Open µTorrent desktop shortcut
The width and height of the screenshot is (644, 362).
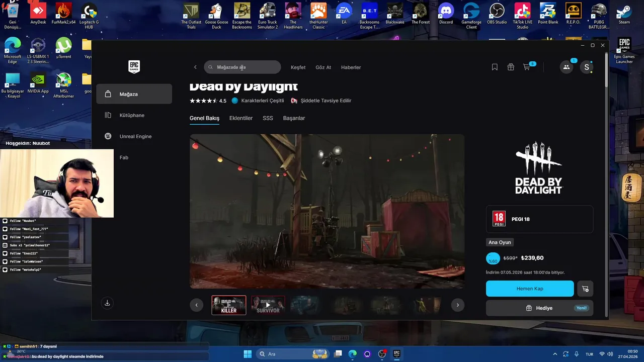[63, 49]
